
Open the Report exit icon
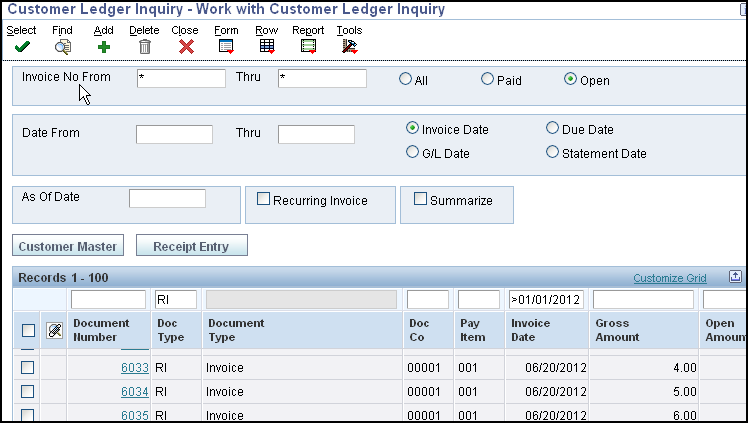click(x=309, y=46)
